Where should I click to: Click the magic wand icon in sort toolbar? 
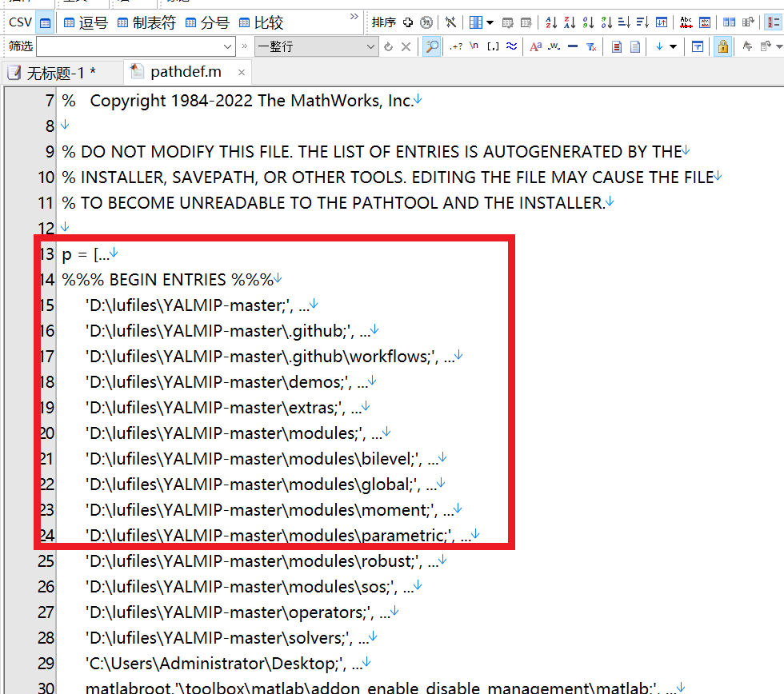click(x=450, y=22)
